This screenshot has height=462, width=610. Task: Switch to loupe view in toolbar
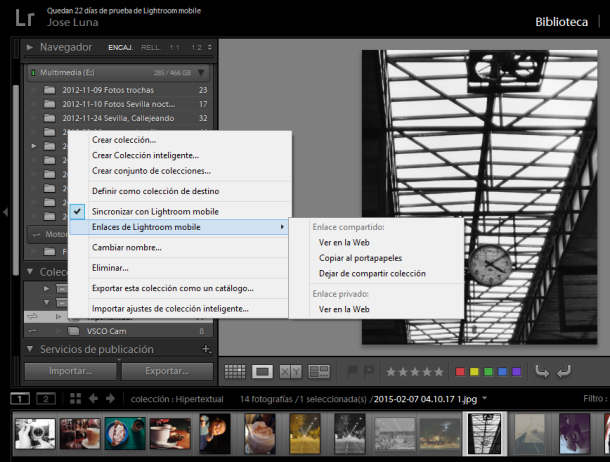262,372
